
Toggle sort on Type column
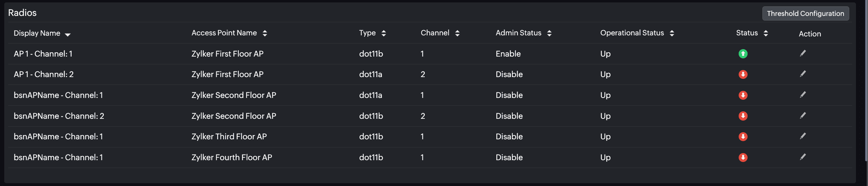pyautogui.click(x=383, y=33)
